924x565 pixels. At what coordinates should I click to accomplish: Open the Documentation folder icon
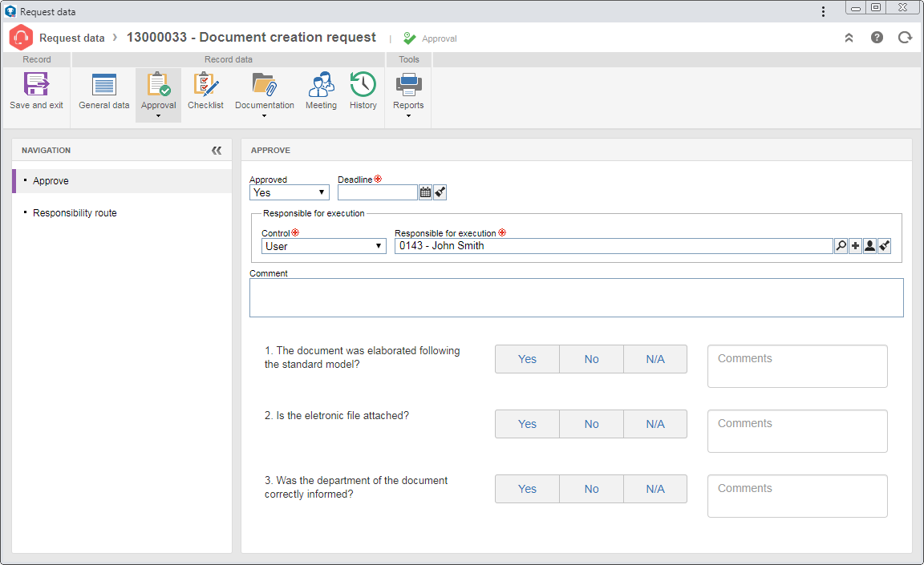click(x=264, y=84)
